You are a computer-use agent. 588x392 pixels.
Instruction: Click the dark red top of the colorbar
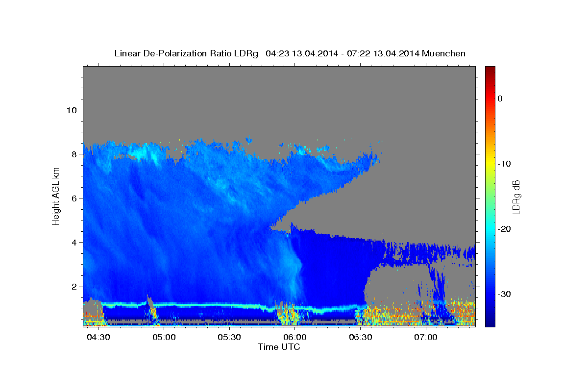490,70
